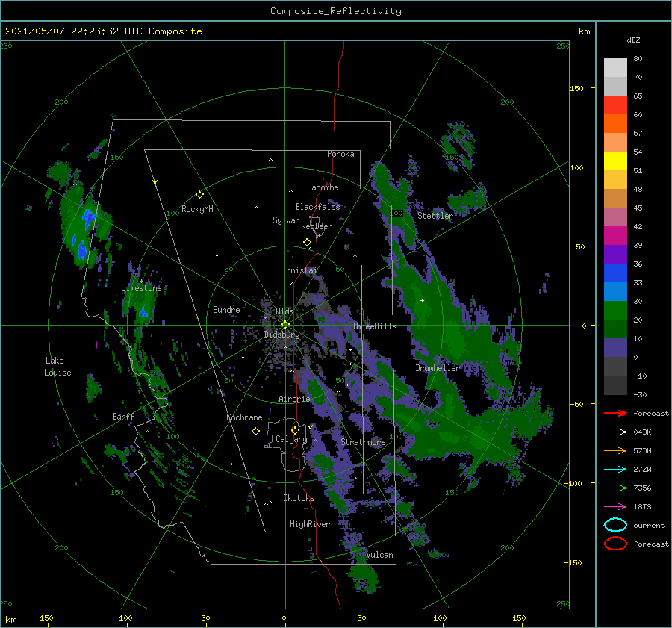Image resolution: width=672 pixels, height=628 pixels.
Task: Click the Lacombe label
Action: [323, 187]
